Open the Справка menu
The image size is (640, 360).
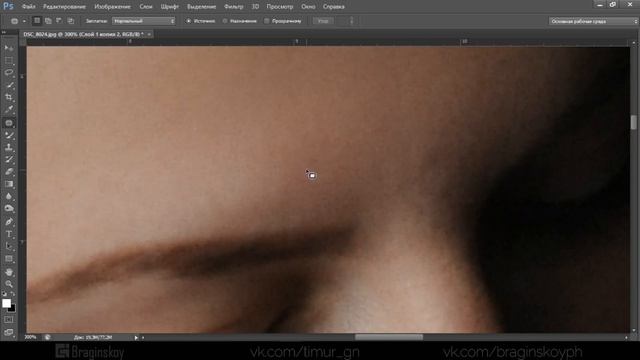click(x=333, y=7)
